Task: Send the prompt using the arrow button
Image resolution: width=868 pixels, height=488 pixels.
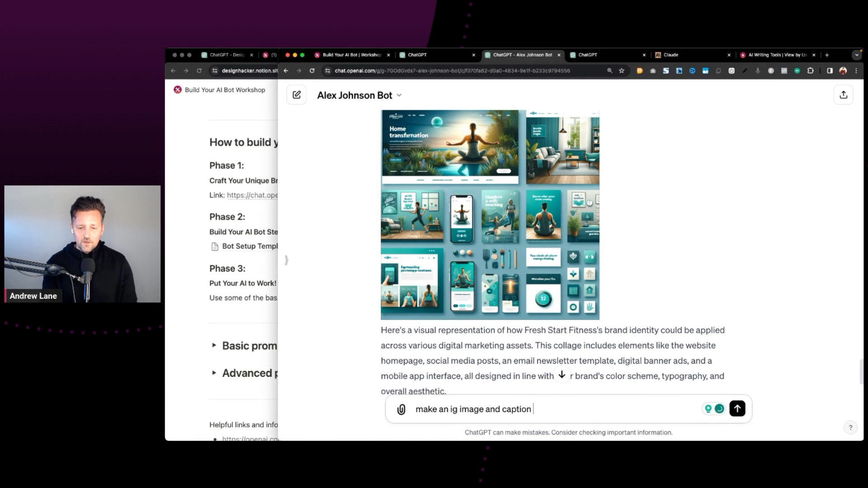Action: [x=737, y=408]
